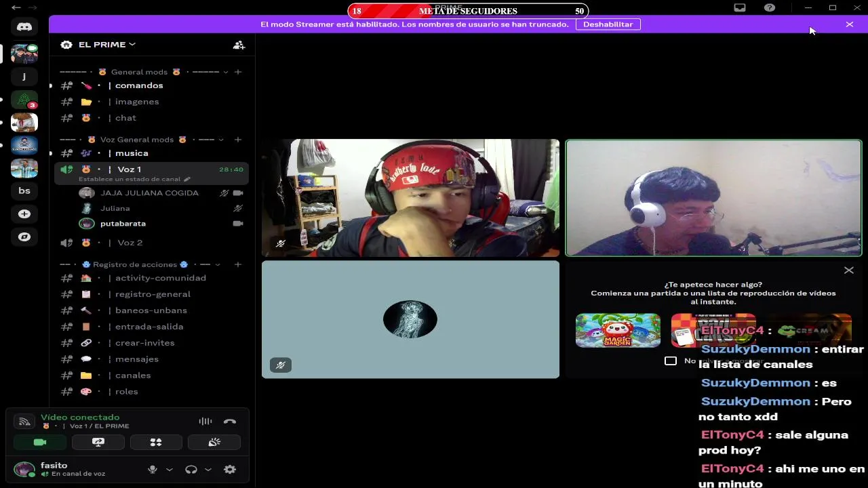Open the Discover servers compass icon

24,237
